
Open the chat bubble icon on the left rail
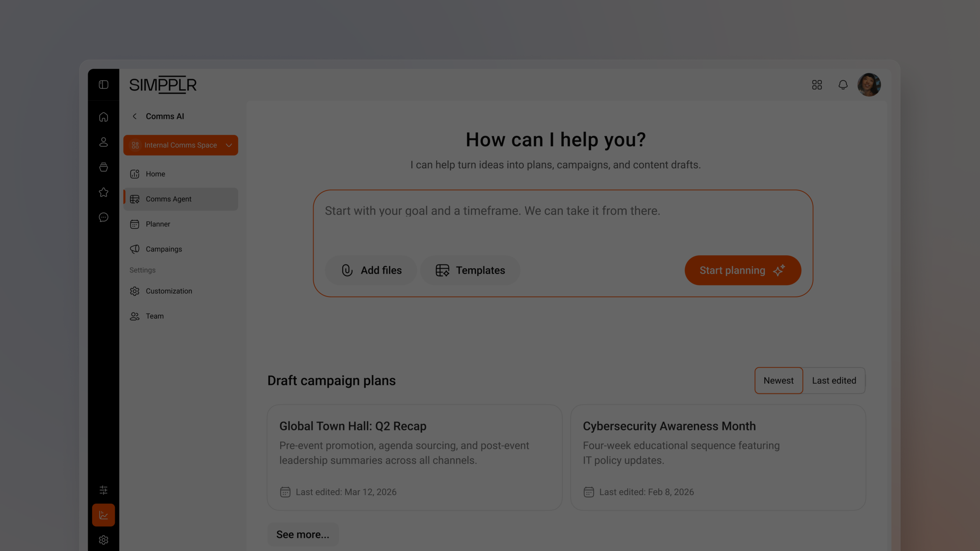(103, 217)
